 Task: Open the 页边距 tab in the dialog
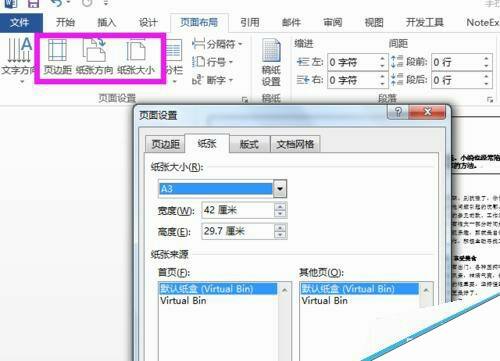pyautogui.click(x=165, y=144)
